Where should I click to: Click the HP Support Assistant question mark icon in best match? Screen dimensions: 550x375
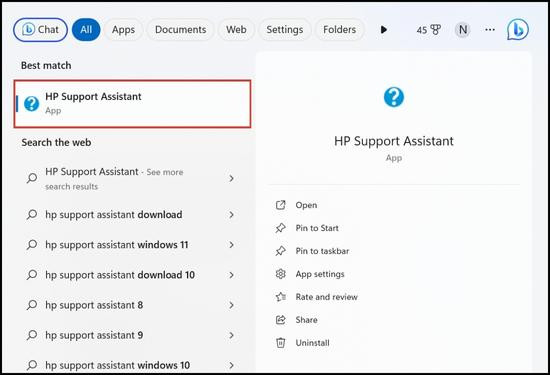pos(32,103)
